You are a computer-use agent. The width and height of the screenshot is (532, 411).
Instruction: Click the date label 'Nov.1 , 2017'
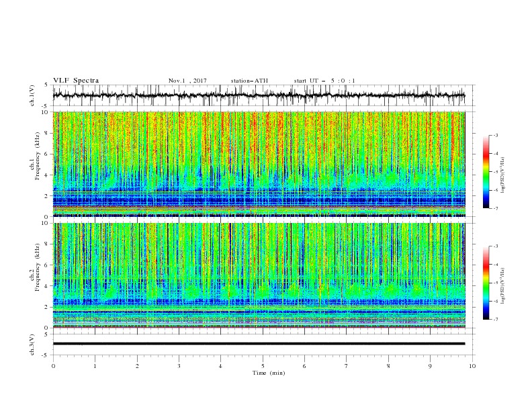[187, 81]
